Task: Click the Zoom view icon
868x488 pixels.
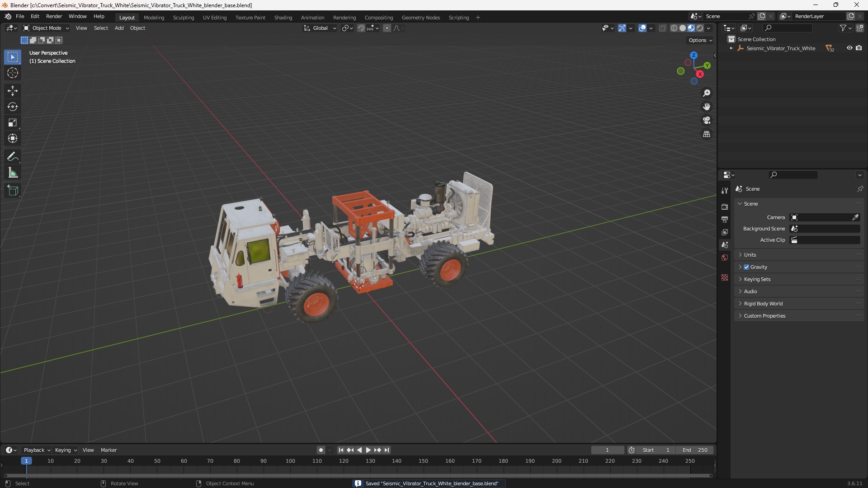Action: pos(707,93)
